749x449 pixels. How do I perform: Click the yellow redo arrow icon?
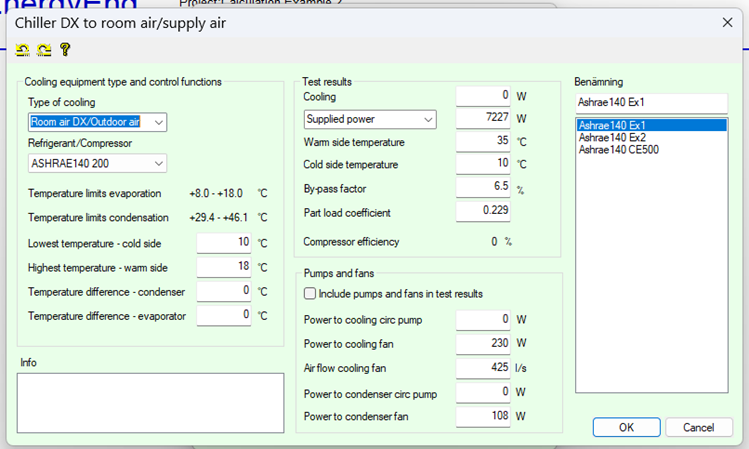(x=43, y=49)
